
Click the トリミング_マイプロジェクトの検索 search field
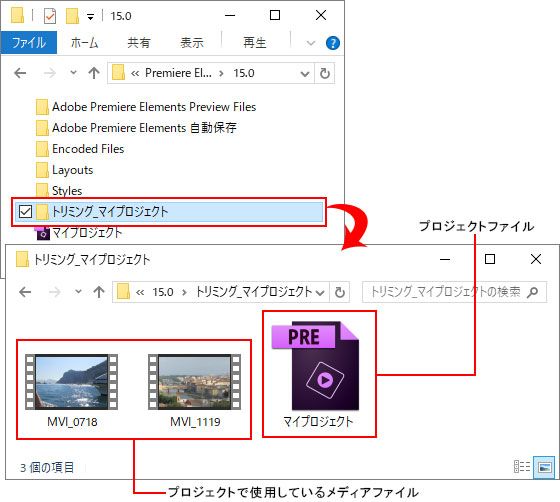tap(447, 292)
